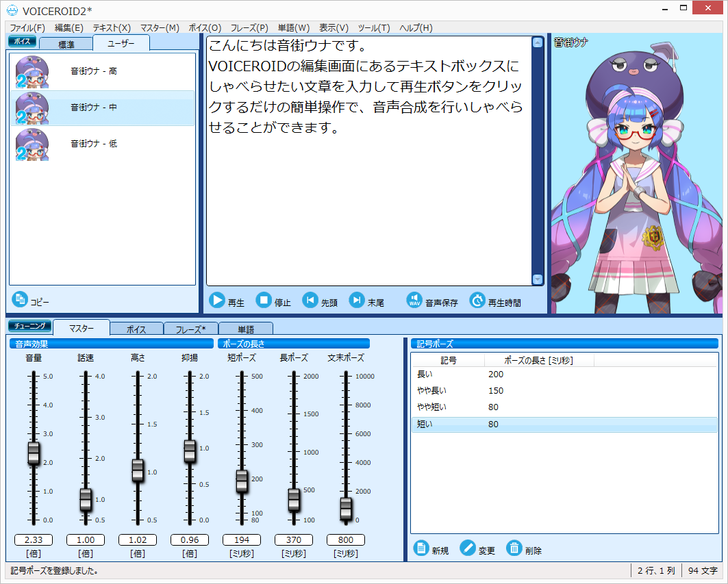The height and width of the screenshot is (584, 728).
Task: Select the フレーズ* tuning tab
Action: point(191,329)
